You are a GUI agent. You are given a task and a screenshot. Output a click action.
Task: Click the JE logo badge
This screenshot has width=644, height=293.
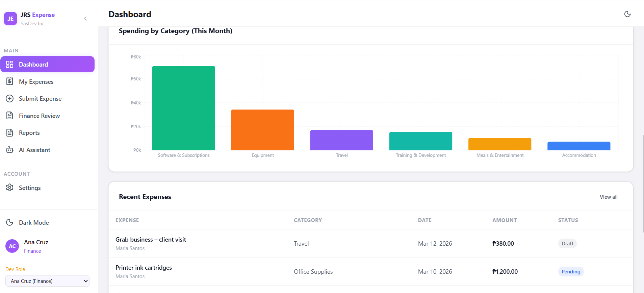point(10,19)
